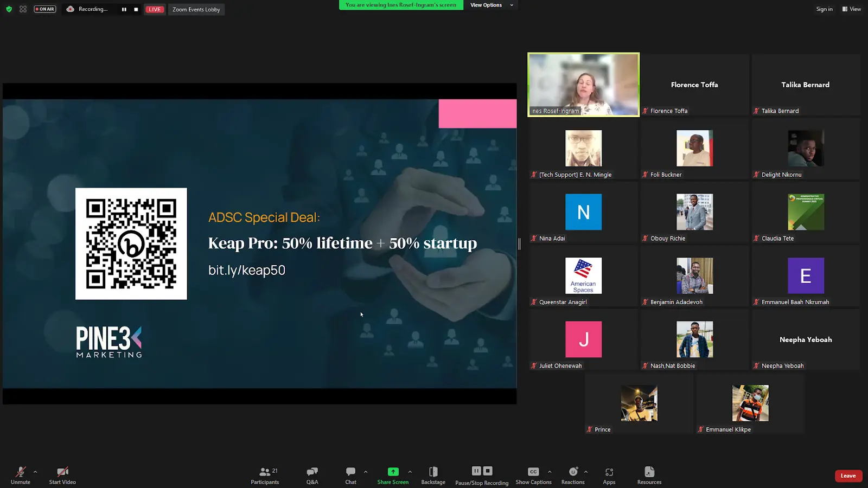This screenshot has width=868, height=488.
Task: Open the Q&A panel
Action: click(x=312, y=476)
